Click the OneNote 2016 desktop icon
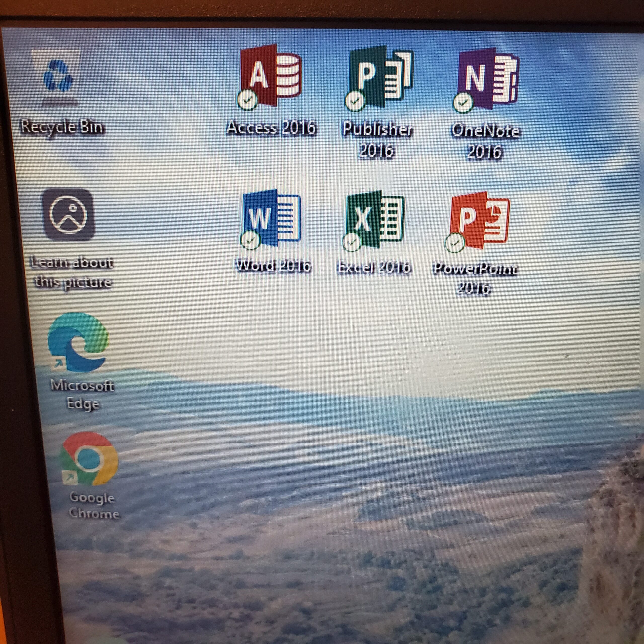The height and width of the screenshot is (644, 644). [x=486, y=80]
